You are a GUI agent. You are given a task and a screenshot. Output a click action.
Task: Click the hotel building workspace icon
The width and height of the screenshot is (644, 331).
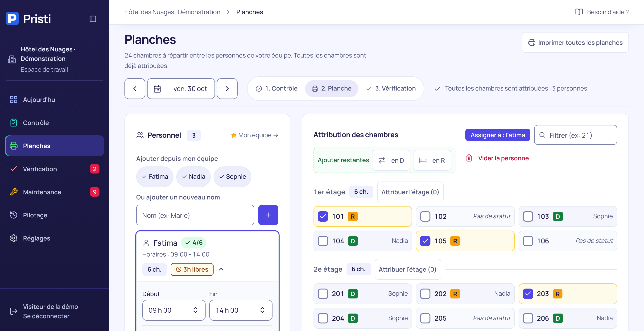point(12,59)
